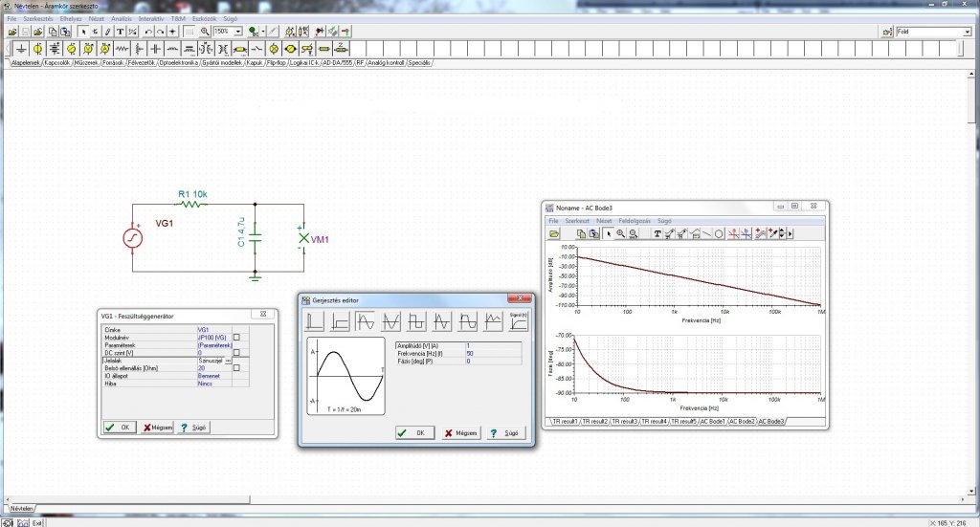Tick the checkbox beside Modulnév row
Image resolution: width=980 pixels, height=527 pixels.
[x=236, y=337]
